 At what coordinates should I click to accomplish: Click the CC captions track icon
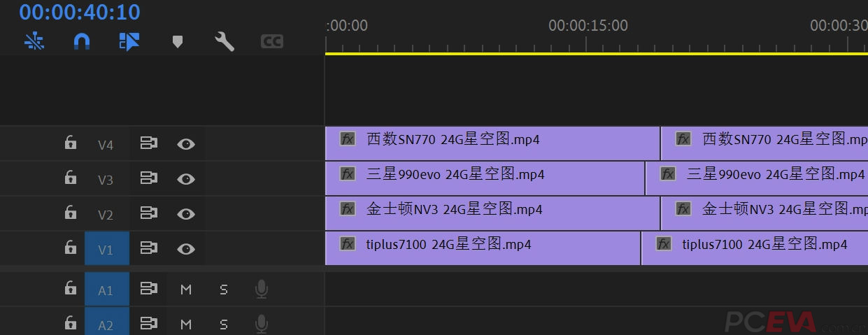click(272, 42)
